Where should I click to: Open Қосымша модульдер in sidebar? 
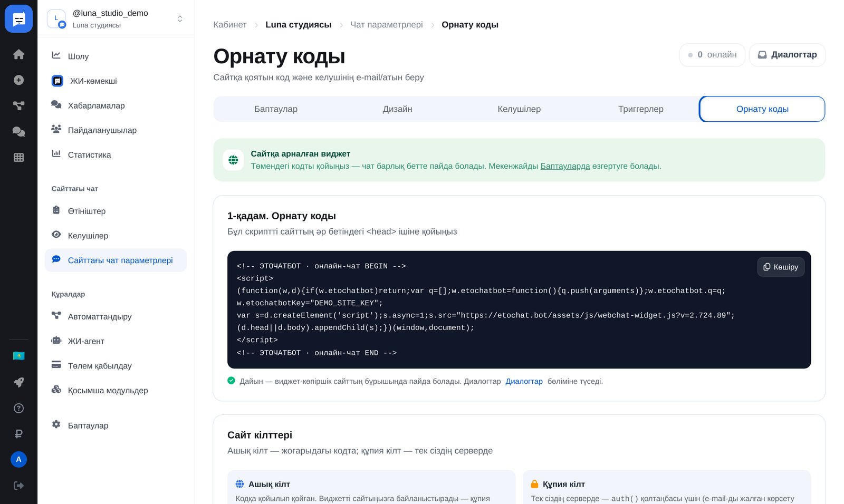116,391
